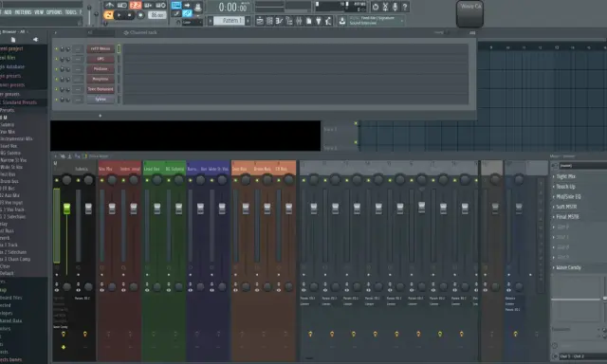607x364 pixels.
Task: Open the Current project folder in browser
Action: click(x=11, y=48)
